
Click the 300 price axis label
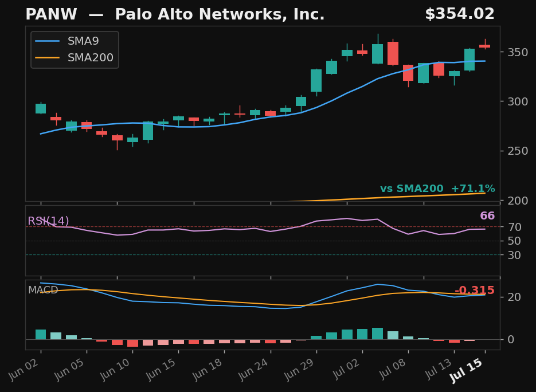tap(518, 101)
